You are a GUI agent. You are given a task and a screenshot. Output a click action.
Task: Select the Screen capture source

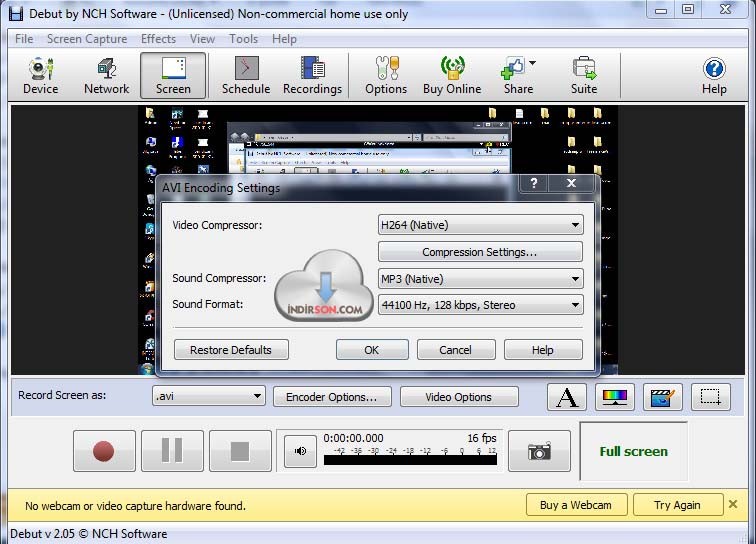pyautogui.click(x=173, y=76)
